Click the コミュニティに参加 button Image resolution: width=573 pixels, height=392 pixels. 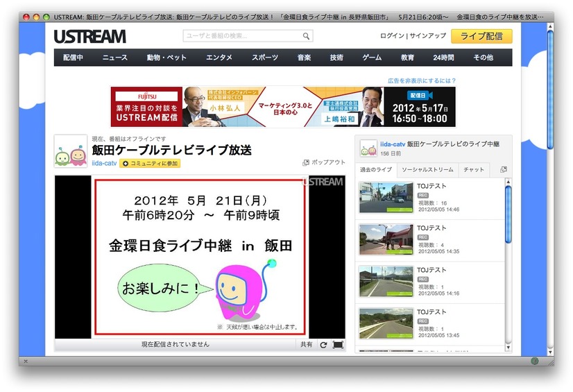[x=150, y=163]
